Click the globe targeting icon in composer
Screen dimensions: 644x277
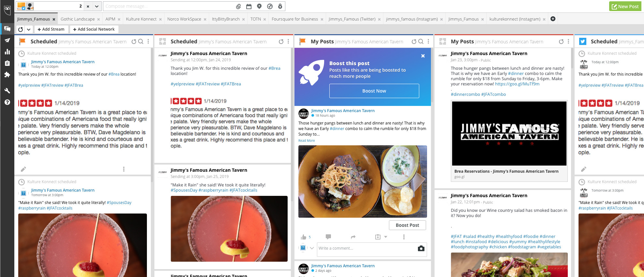click(x=270, y=6)
